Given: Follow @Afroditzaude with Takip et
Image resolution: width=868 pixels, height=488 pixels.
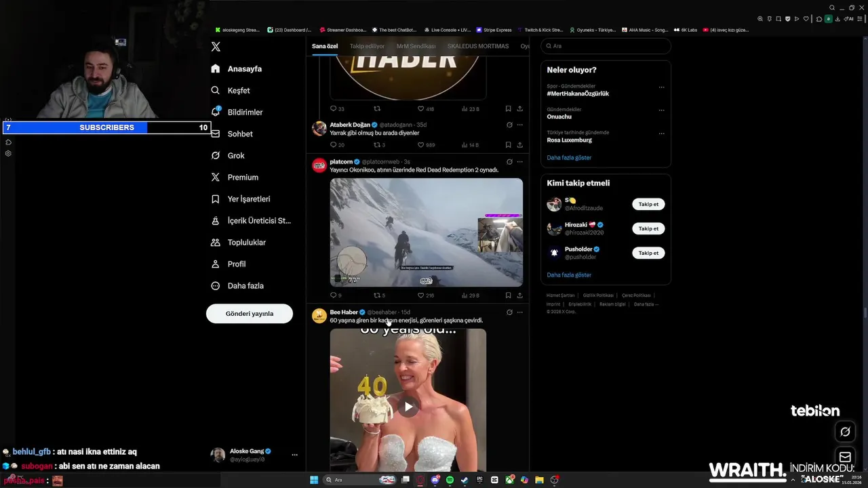Looking at the screenshot, I should 648,204.
